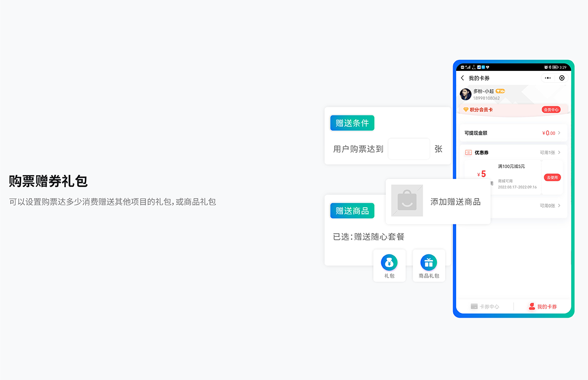Tap the mini-program close target icon

[562, 78]
